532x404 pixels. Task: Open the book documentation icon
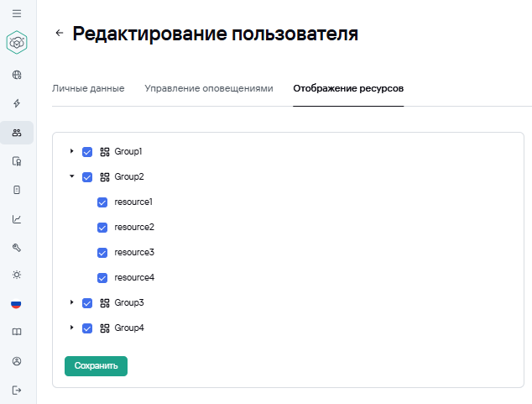(17, 332)
